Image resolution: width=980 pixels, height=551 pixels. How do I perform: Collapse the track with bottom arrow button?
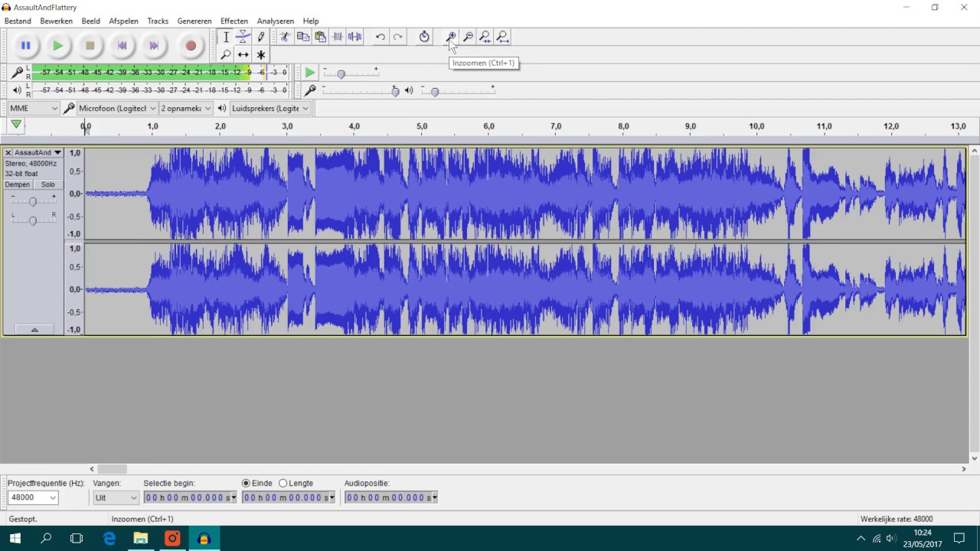pyautogui.click(x=34, y=329)
